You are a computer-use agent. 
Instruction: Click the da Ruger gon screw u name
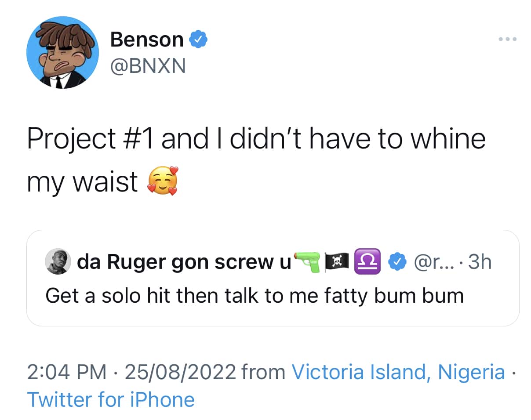(x=184, y=262)
